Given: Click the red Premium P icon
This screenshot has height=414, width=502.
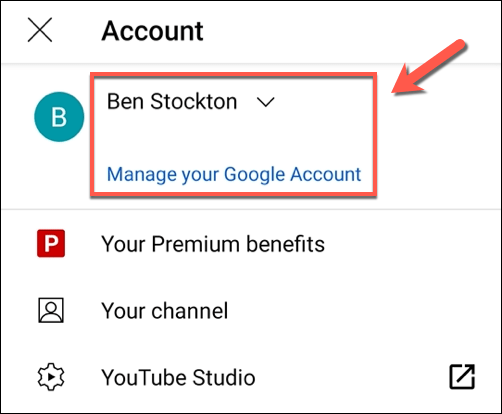Looking at the screenshot, I should click(x=51, y=243).
